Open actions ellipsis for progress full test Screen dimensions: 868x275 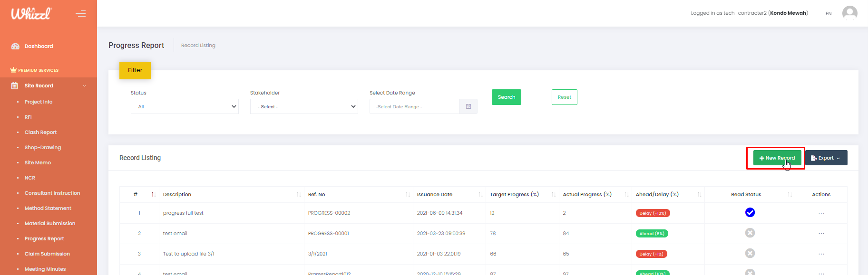click(821, 213)
